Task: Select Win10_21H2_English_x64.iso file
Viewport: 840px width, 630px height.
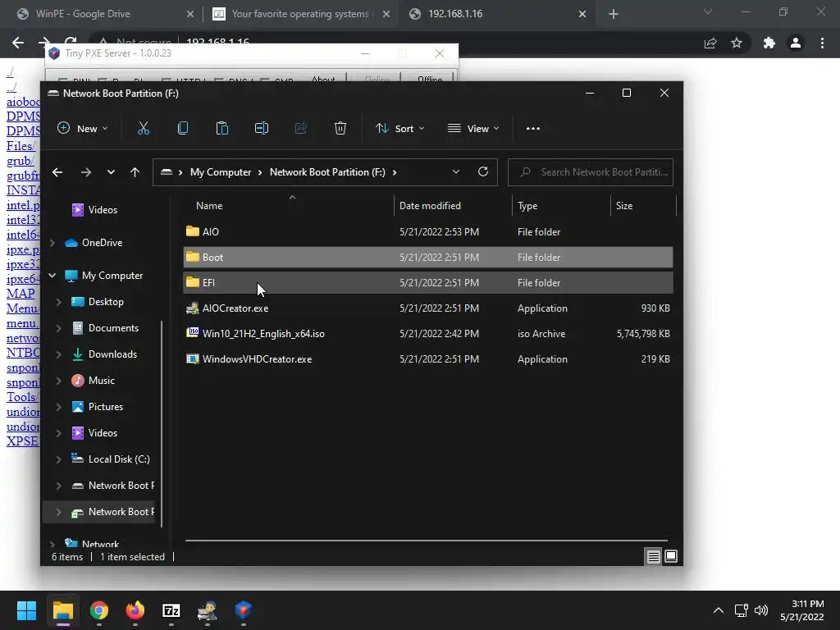Action: click(x=428, y=334)
